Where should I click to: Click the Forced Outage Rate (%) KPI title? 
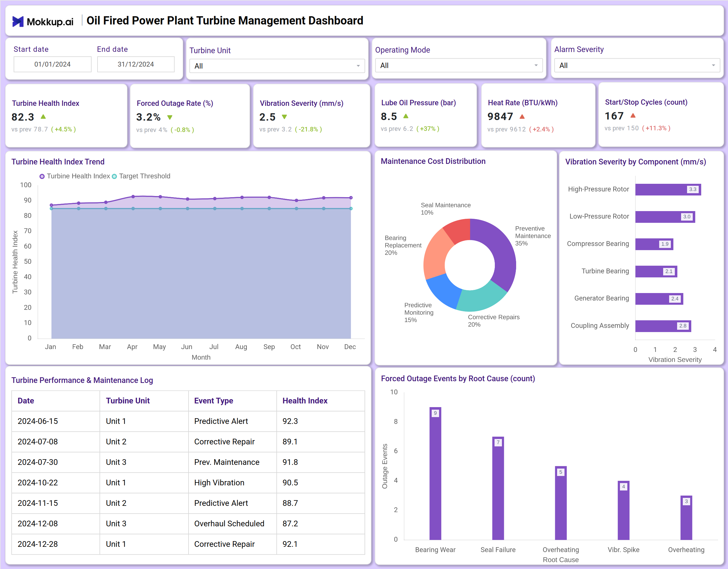pyautogui.click(x=175, y=103)
